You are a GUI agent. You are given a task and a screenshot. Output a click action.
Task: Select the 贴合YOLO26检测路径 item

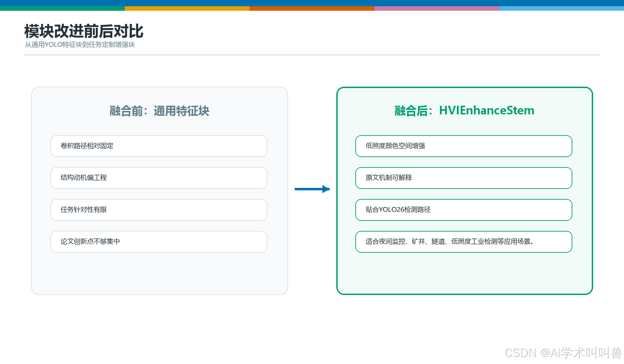(x=464, y=210)
